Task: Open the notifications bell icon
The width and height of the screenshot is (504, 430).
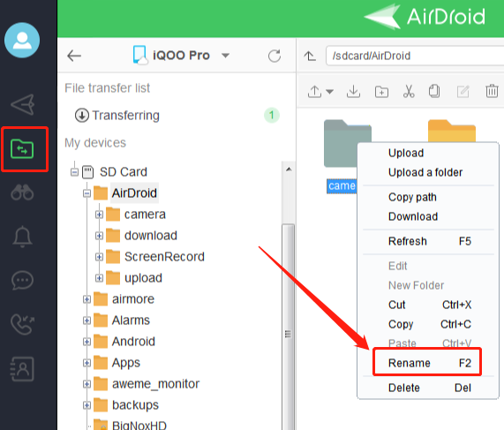Action: (x=22, y=237)
